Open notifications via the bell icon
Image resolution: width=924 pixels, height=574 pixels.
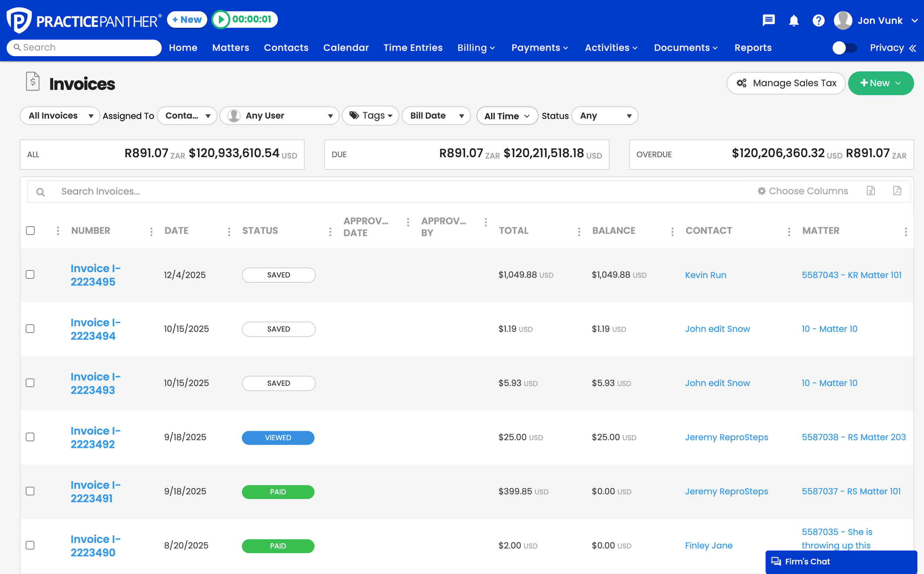click(x=794, y=20)
